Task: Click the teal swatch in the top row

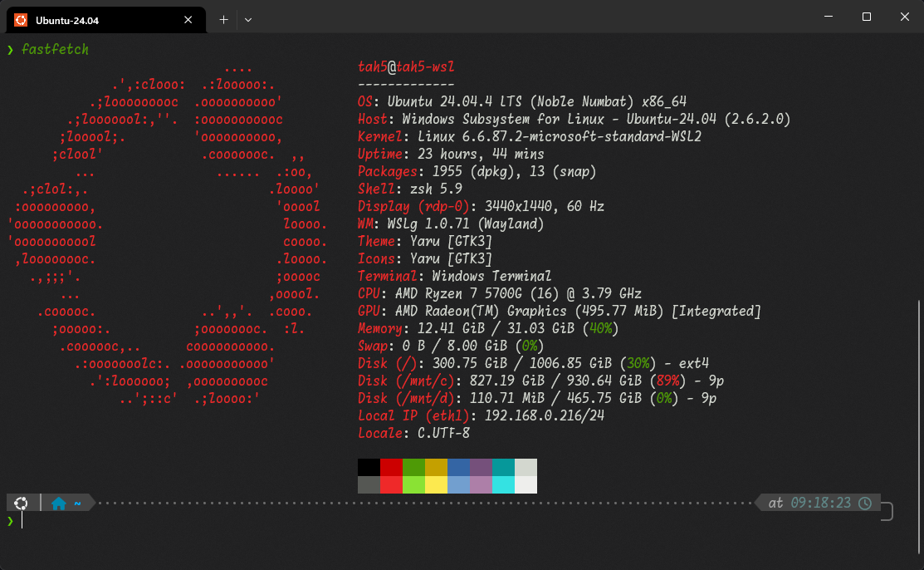Action: 503,467
